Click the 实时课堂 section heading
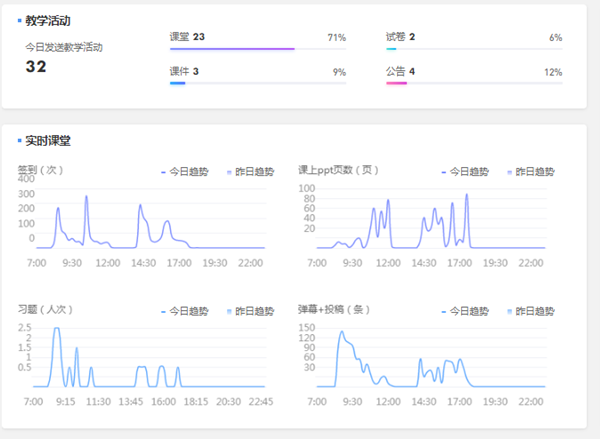 tap(47, 141)
